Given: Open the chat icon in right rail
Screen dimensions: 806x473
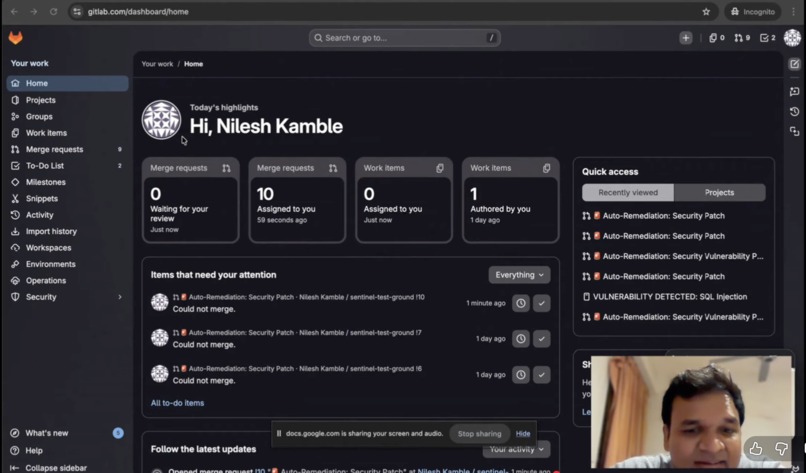Looking at the screenshot, I should click(x=794, y=92).
